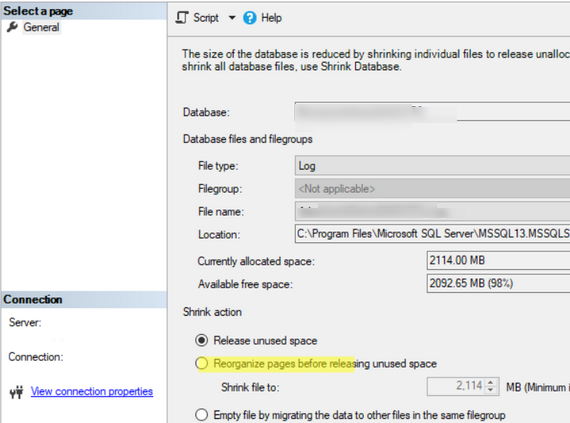The width and height of the screenshot is (570, 423).
Task: Click the Location path field
Action: pyautogui.click(x=432, y=234)
